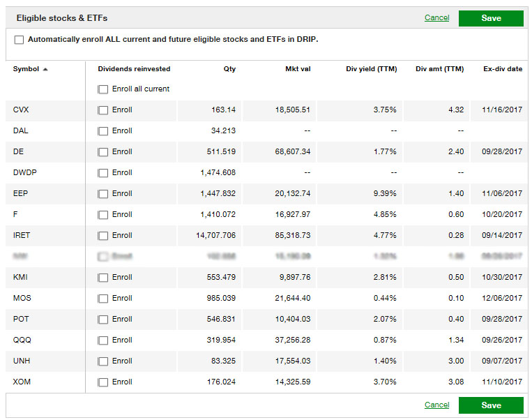Click EEP dividend yield 9.39%
The width and height of the screenshot is (532, 420).
[x=385, y=193]
